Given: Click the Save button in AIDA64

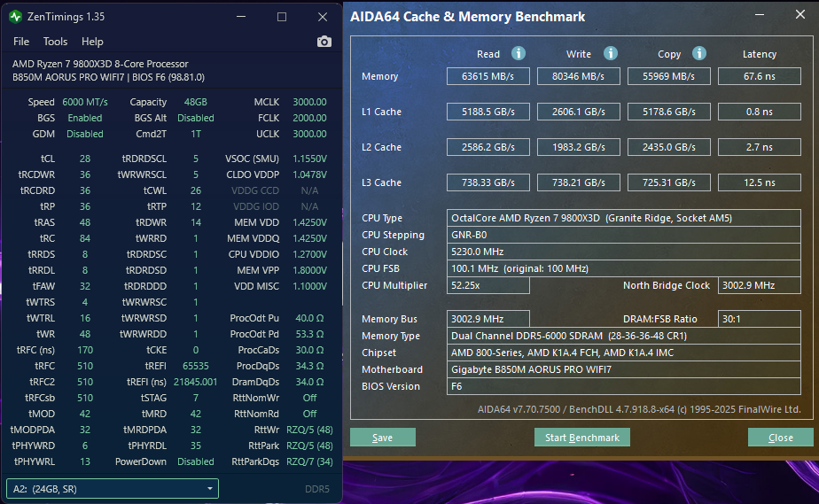Looking at the screenshot, I should coord(382,438).
